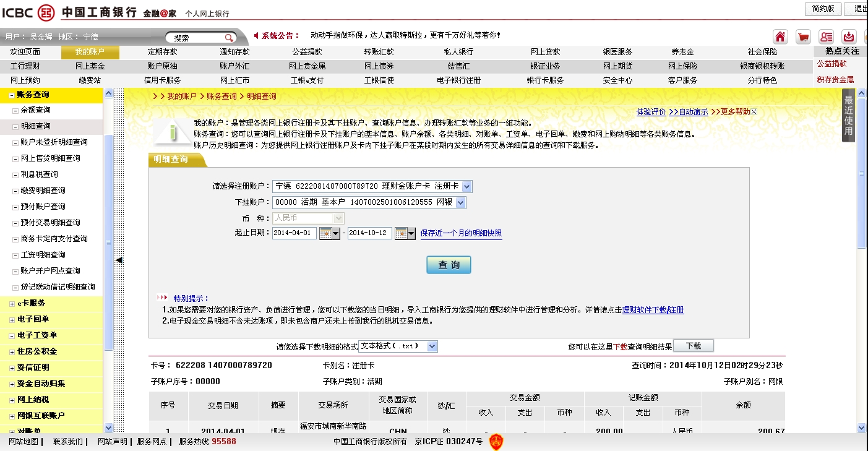This screenshot has height=451, width=868.
Task: Close help bar with X icon
Action: point(754,112)
